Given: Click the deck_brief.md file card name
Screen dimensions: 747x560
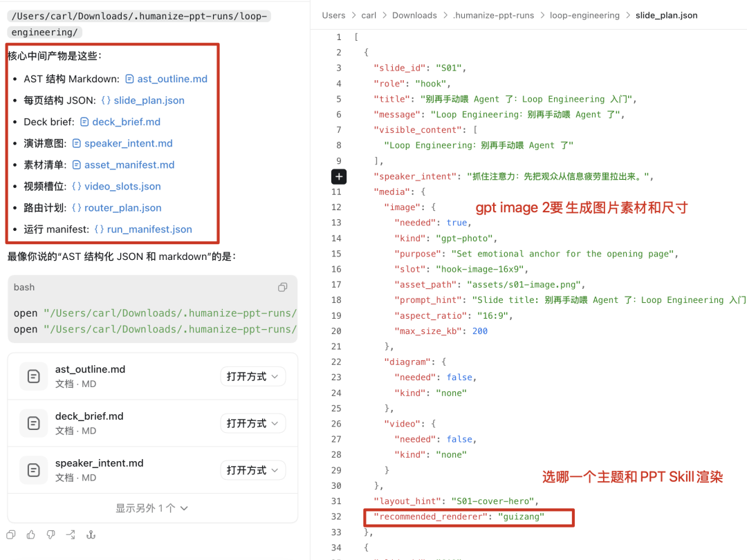Looking at the screenshot, I should 89,416.
